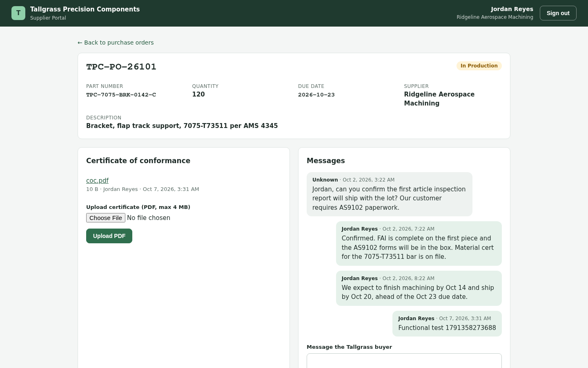Sign out of the supplier portal
588x368 pixels.
pyautogui.click(x=558, y=13)
